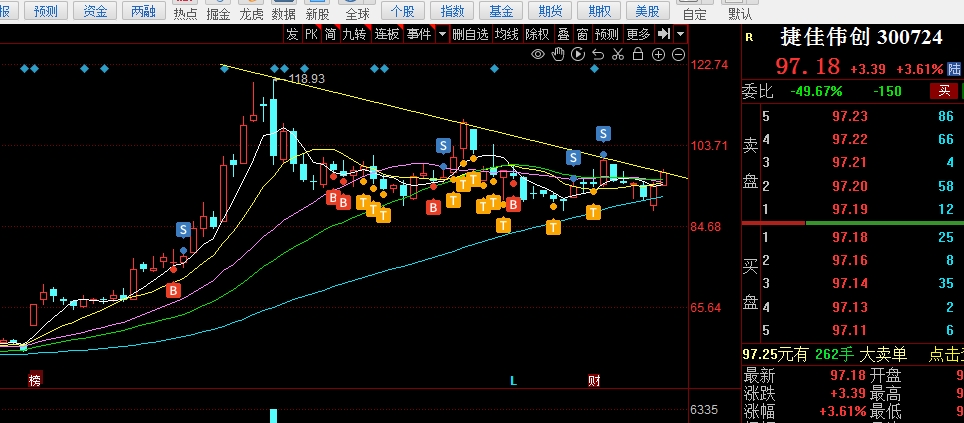The height and width of the screenshot is (423, 964).
Task: Open 热点 hot topics
Action: coord(185,10)
